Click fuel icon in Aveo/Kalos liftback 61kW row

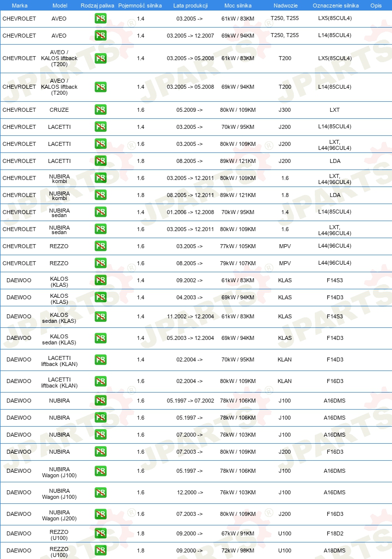100,59
